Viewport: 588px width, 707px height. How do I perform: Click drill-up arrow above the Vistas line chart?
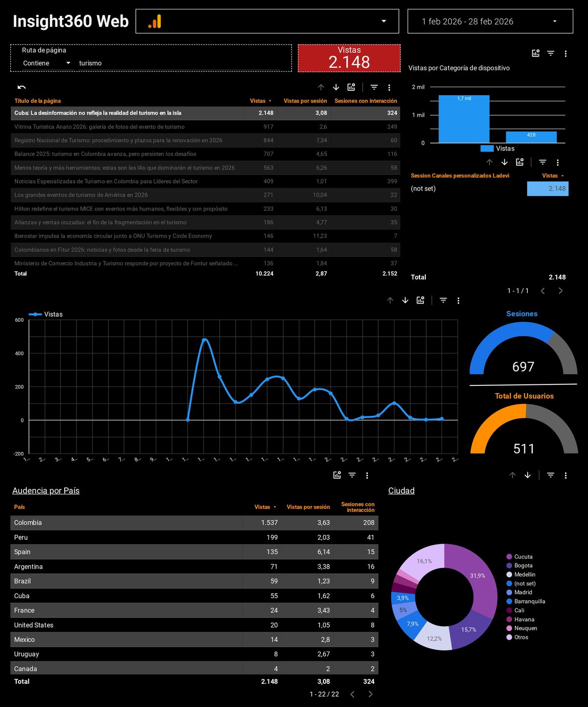tap(390, 301)
